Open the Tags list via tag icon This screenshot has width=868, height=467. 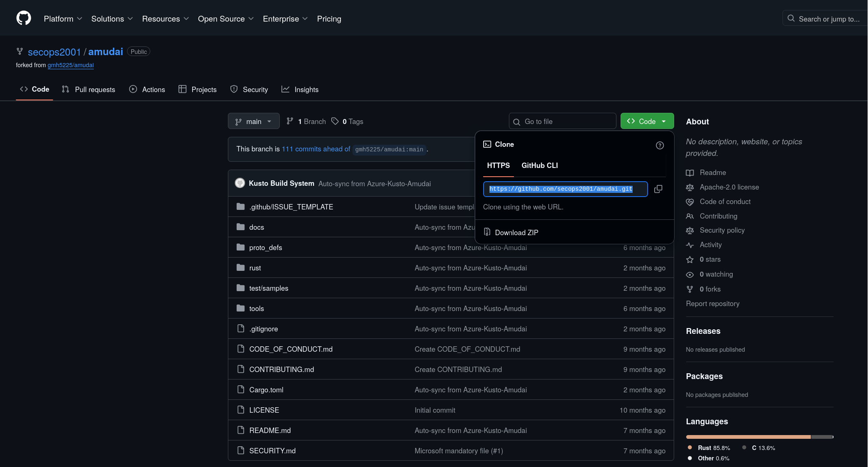point(335,121)
